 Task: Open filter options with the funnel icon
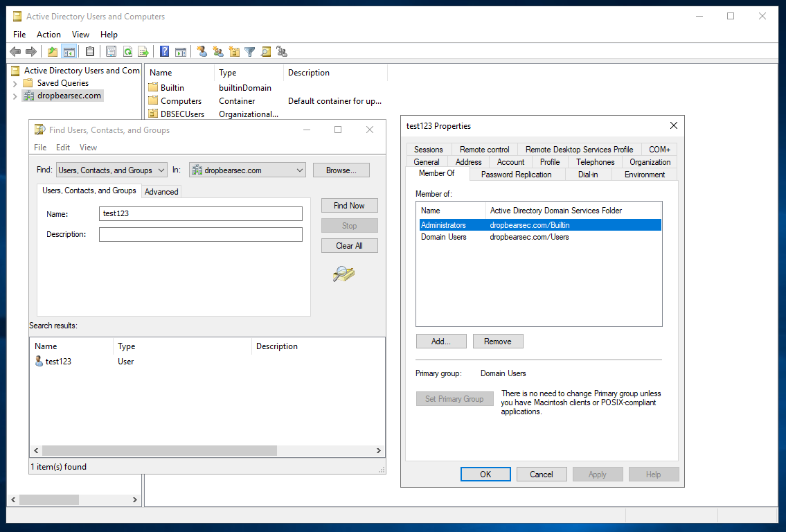pyautogui.click(x=249, y=52)
